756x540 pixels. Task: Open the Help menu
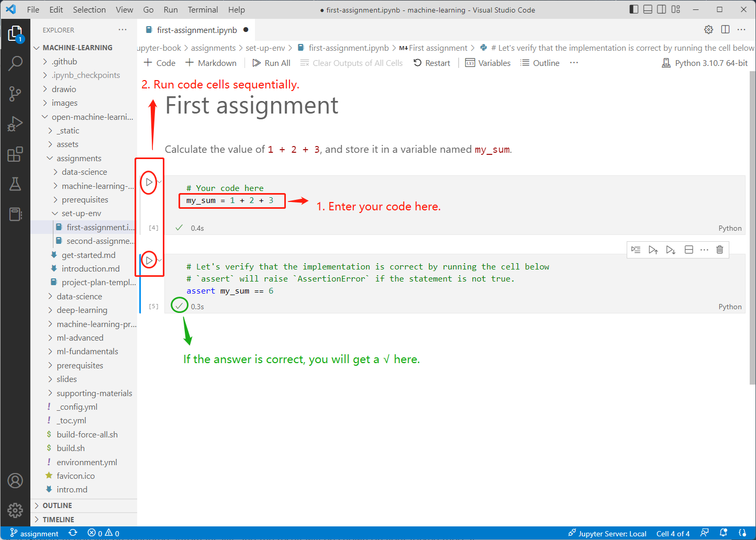click(x=237, y=9)
